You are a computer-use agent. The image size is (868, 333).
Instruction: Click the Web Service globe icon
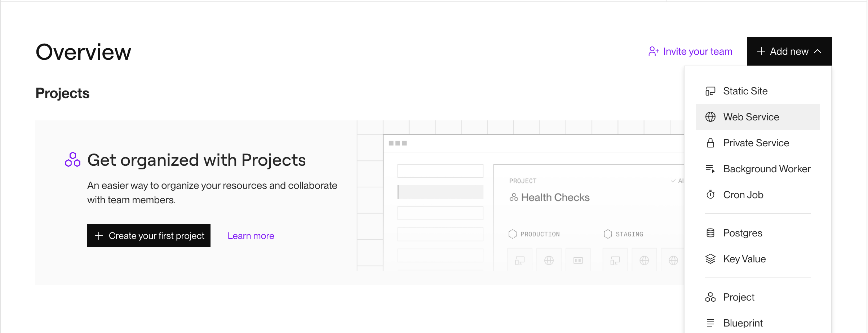point(710,117)
